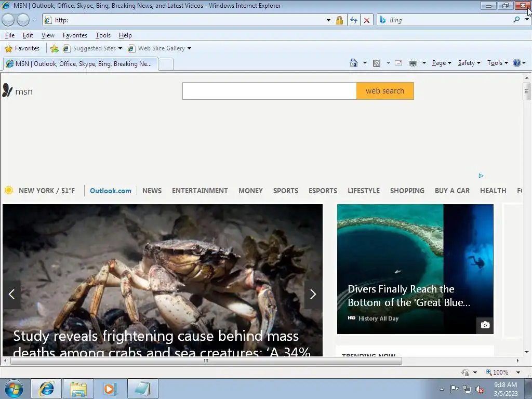Open the Edit menu

tap(28, 35)
